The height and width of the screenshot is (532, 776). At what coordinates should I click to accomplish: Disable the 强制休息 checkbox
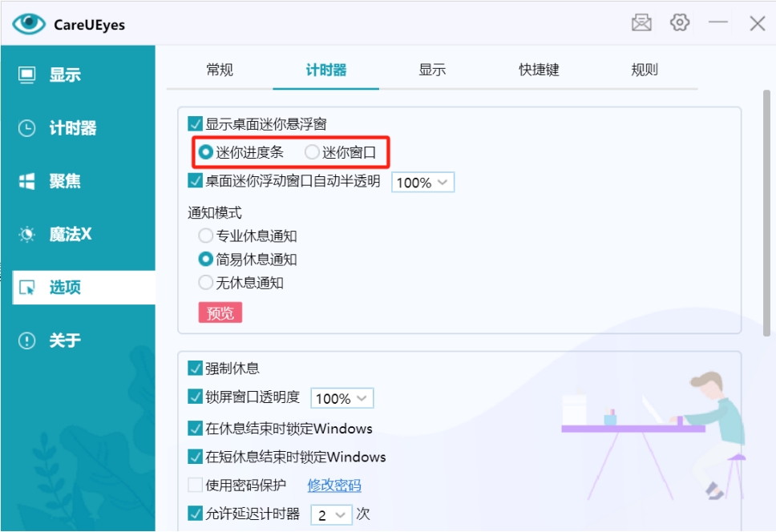point(195,369)
